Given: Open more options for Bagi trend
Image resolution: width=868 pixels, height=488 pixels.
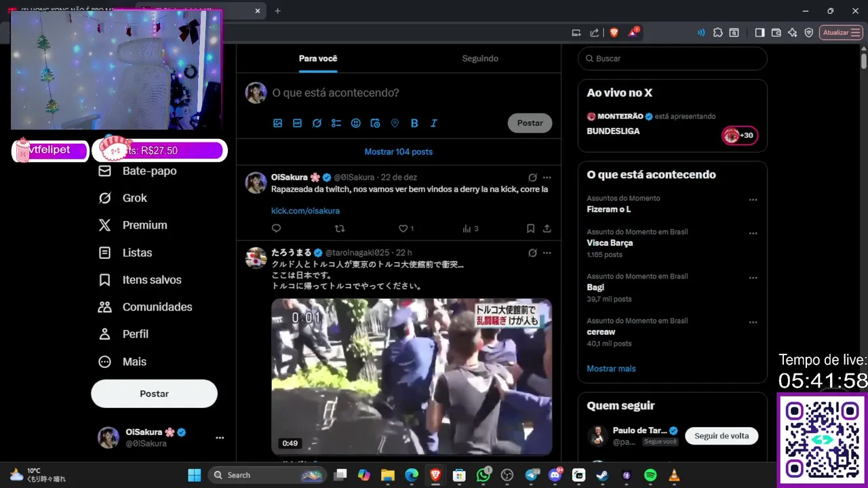Looking at the screenshot, I should [x=753, y=278].
